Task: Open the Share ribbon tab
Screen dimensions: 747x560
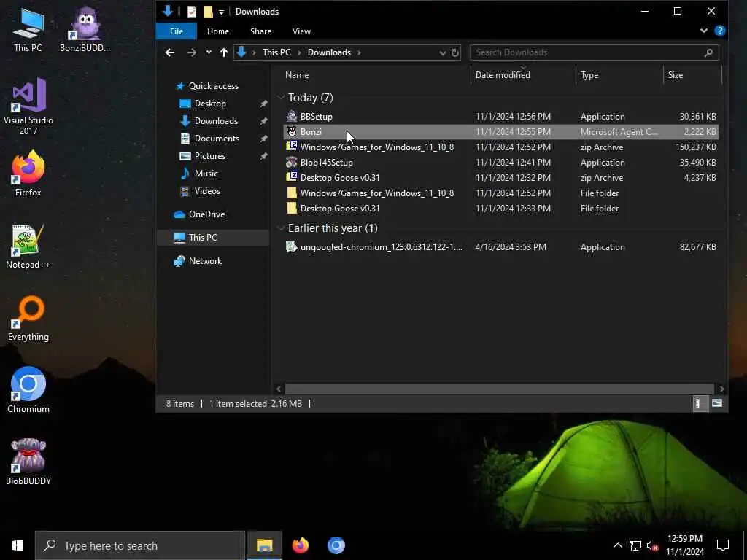Action: (260, 31)
